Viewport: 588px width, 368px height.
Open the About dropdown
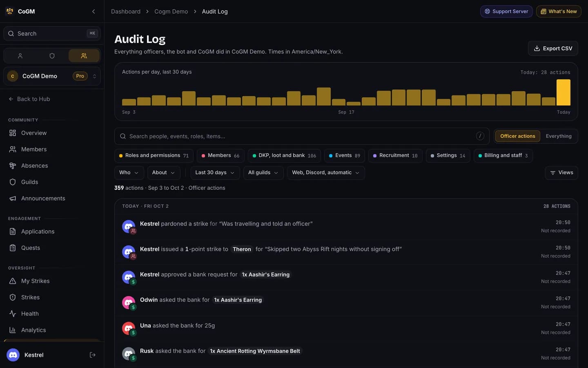tap(164, 173)
